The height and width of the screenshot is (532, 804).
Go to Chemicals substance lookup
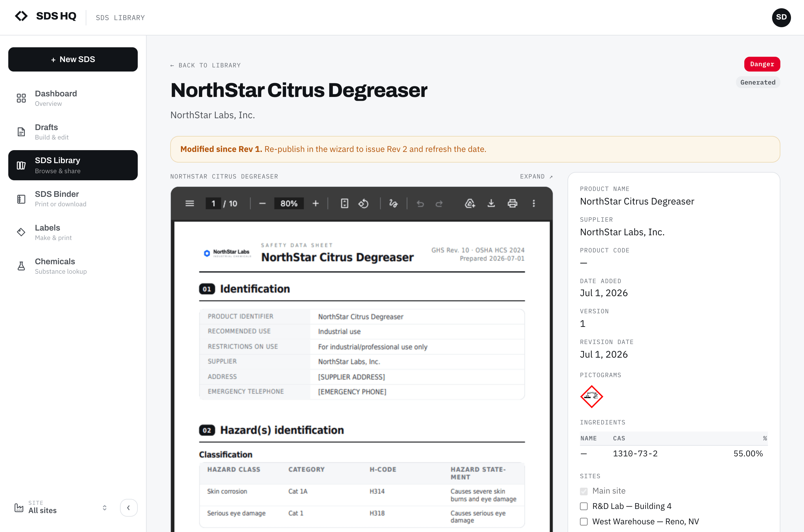click(73, 266)
